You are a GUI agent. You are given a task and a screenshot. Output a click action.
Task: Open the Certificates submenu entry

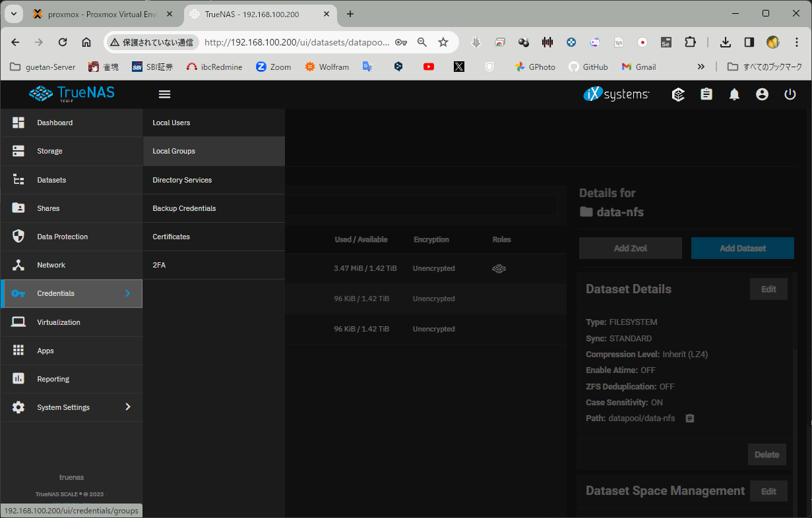pos(172,237)
